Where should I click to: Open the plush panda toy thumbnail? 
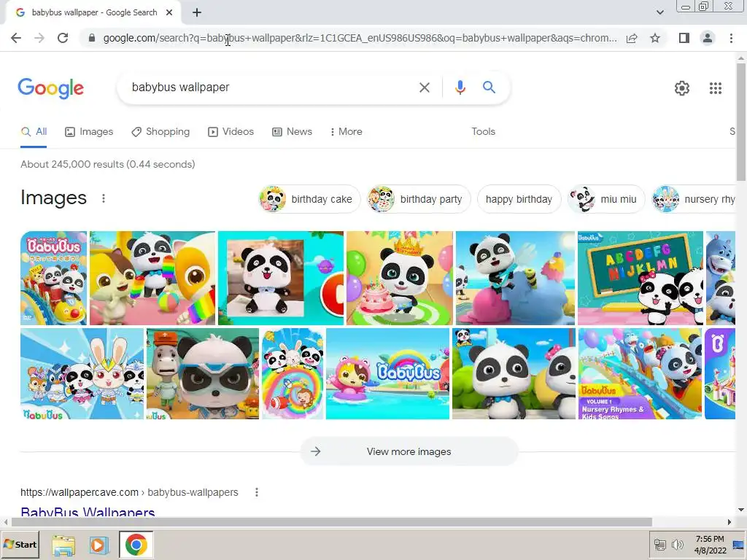pos(281,278)
